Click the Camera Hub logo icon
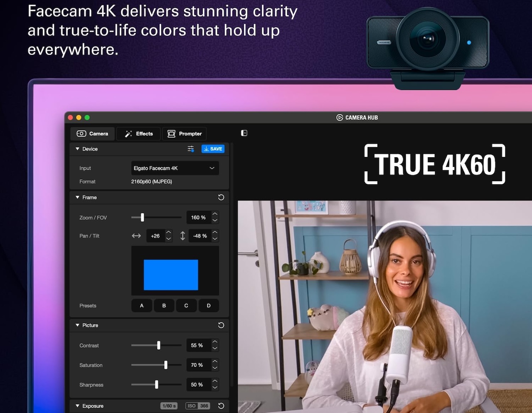The height and width of the screenshot is (413, 532). tap(340, 118)
